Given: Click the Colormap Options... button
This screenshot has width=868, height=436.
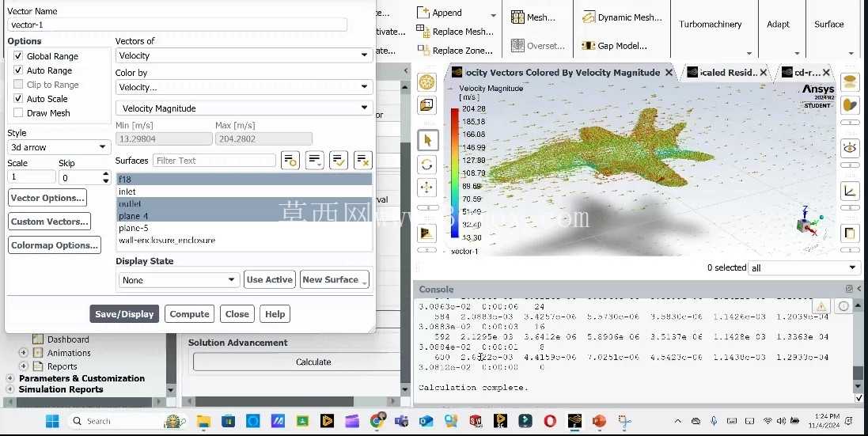Looking at the screenshot, I should pos(55,245).
